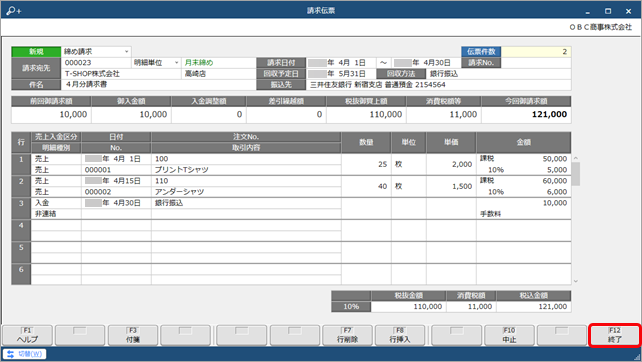The image size is (642, 362).
Task: Click the table scroll-down arrow
Action: click(x=576, y=281)
